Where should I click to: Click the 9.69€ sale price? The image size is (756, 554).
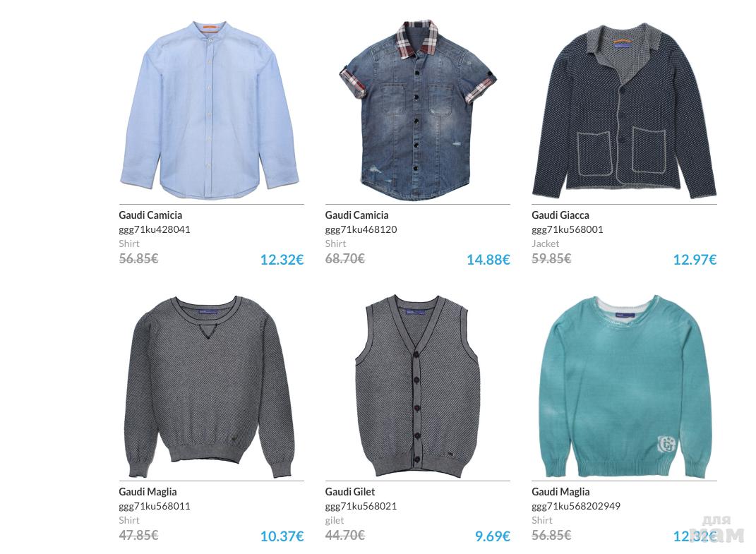click(x=492, y=536)
